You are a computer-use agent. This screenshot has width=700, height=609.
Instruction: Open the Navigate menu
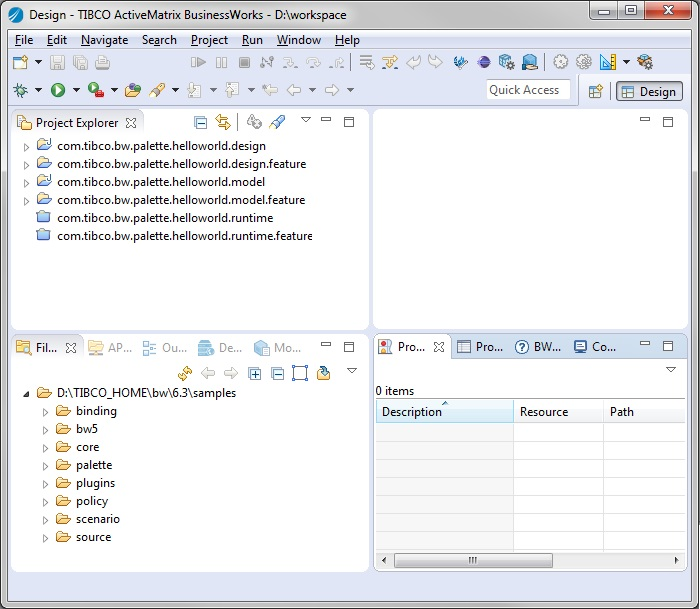pyautogui.click(x=104, y=40)
